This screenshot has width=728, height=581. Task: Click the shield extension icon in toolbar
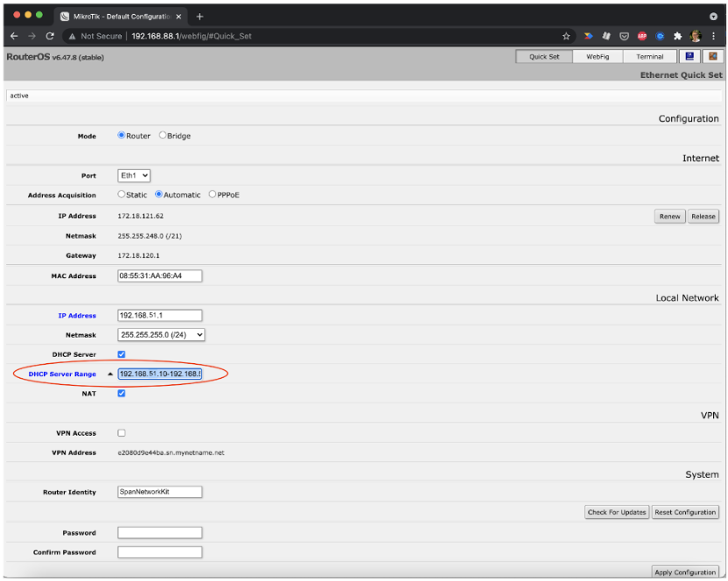tap(624, 36)
